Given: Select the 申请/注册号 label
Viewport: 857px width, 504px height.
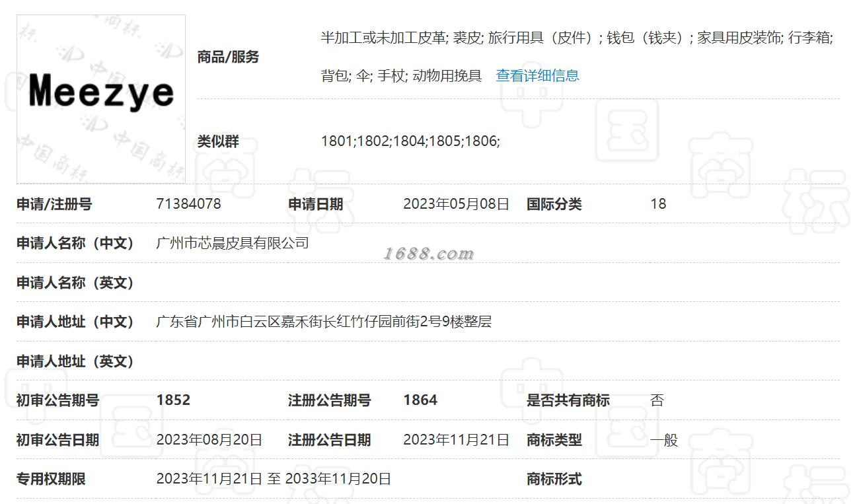Looking at the screenshot, I should click(54, 204).
